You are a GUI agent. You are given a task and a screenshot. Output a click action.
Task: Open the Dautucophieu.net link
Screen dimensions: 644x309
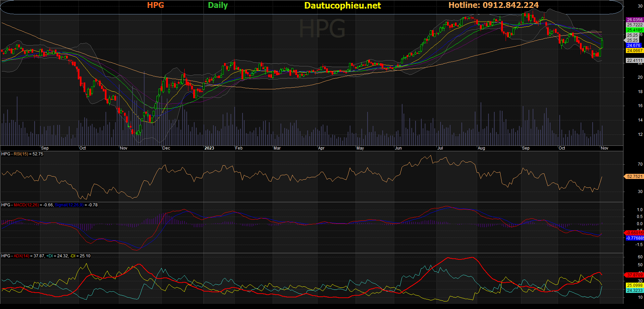click(x=342, y=5)
